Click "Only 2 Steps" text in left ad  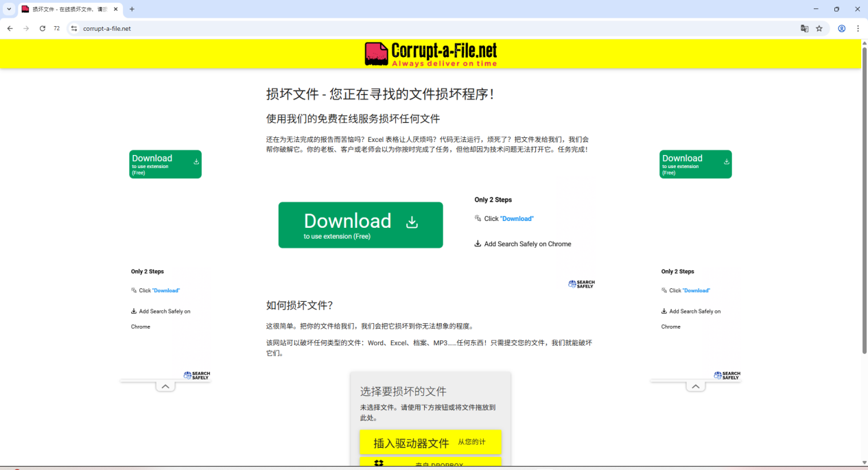(x=148, y=272)
